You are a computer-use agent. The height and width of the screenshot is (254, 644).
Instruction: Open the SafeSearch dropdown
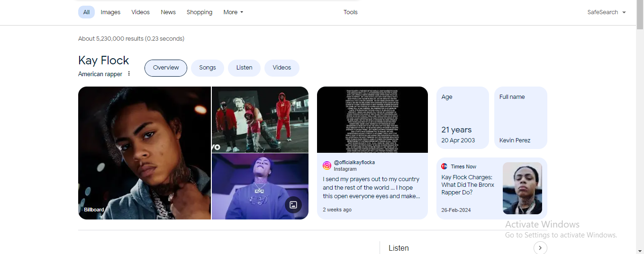607,12
